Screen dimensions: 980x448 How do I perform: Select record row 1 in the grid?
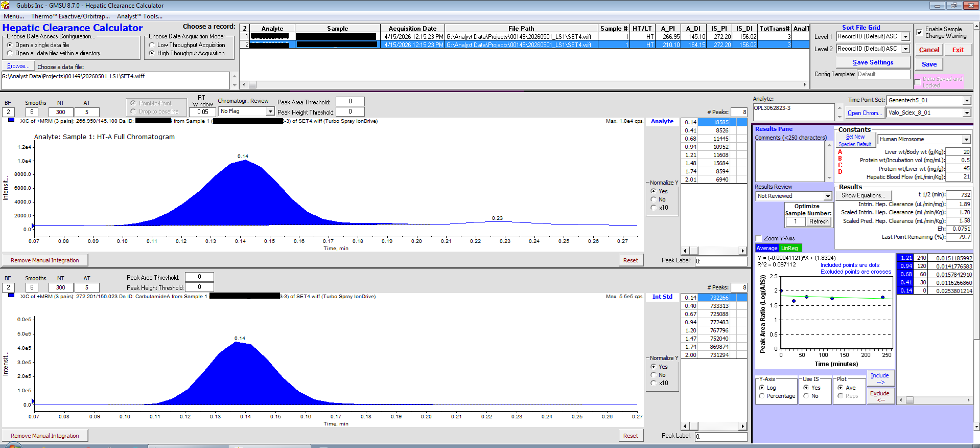pyautogui.click(x=525, y=37)
